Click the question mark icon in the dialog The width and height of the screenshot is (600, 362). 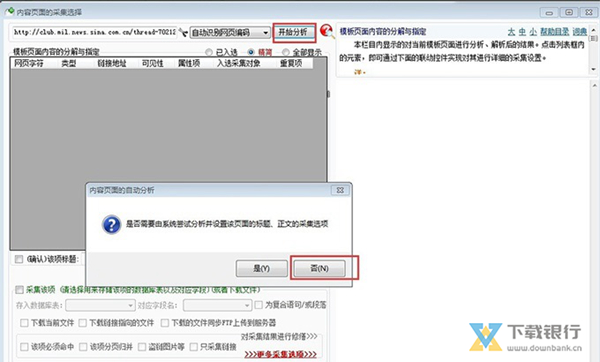111,225
